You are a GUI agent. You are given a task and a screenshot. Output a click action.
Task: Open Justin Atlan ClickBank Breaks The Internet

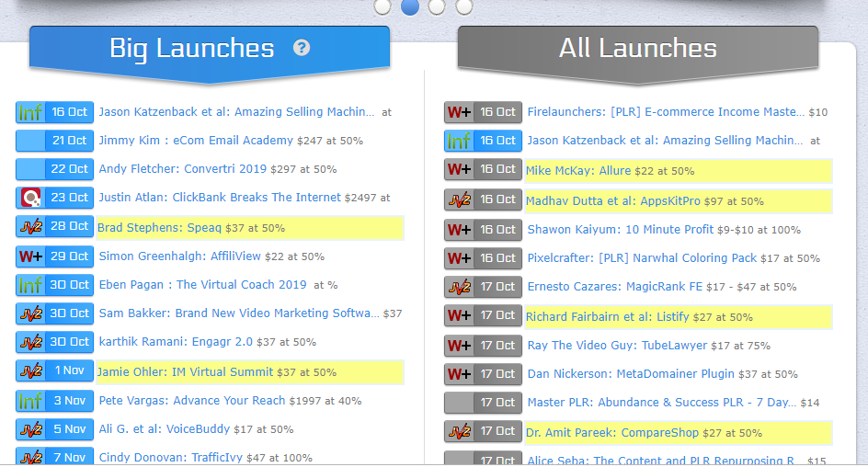(220, 198)
